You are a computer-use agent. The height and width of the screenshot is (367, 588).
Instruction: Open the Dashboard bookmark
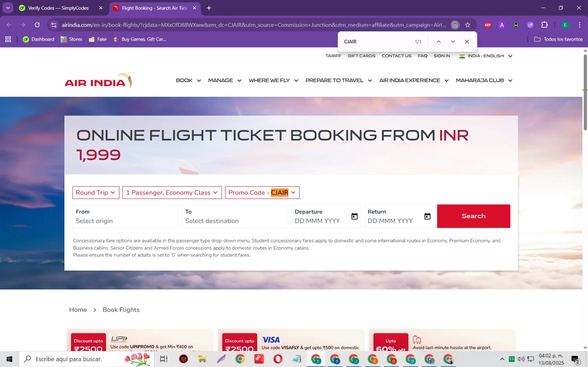[39, 39]
